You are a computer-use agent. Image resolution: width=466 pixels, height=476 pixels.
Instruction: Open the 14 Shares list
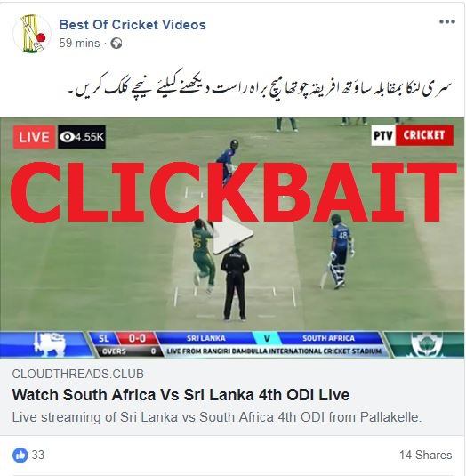426,455
